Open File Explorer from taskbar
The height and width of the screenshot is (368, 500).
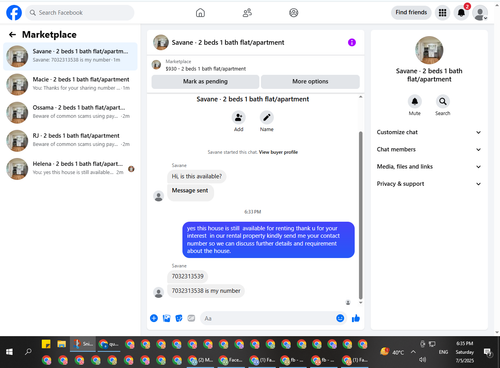(62, 344)
